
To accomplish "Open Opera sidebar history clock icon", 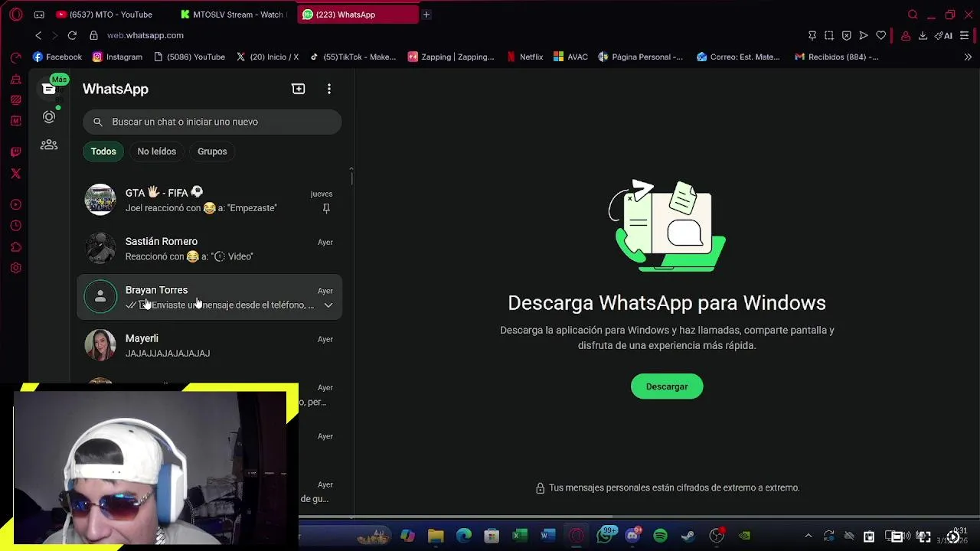I will [16, 226].
